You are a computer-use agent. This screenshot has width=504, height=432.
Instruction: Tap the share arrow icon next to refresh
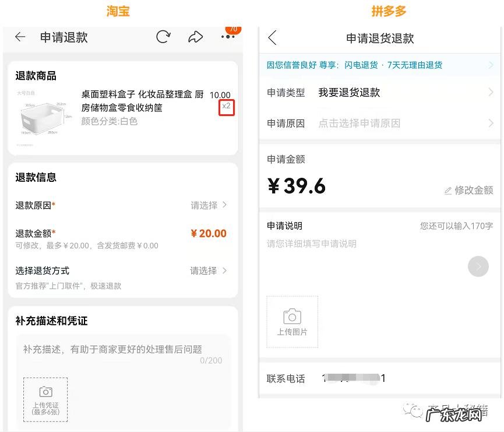click(195, 36)
